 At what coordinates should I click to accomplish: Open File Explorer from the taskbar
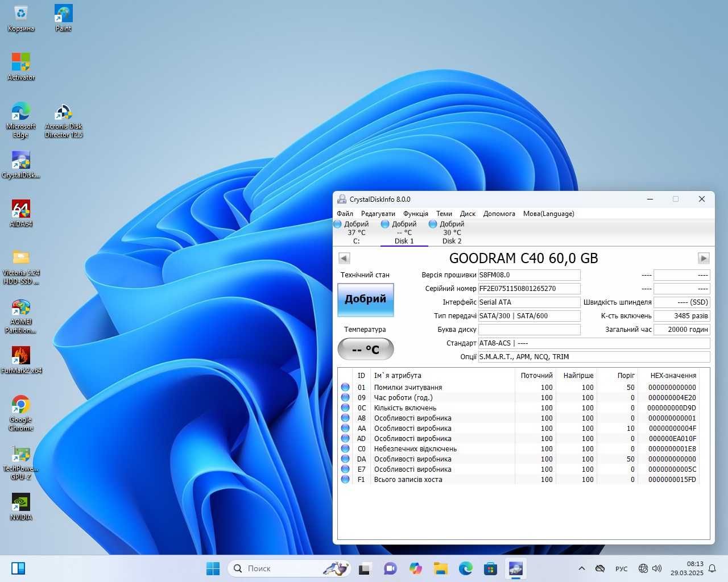click(x=440, y=568)
